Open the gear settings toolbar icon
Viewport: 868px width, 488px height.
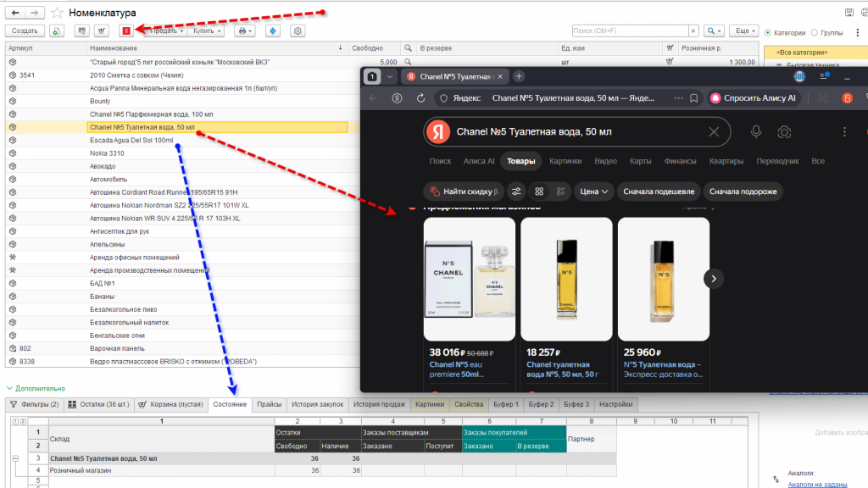coord(298,31)
